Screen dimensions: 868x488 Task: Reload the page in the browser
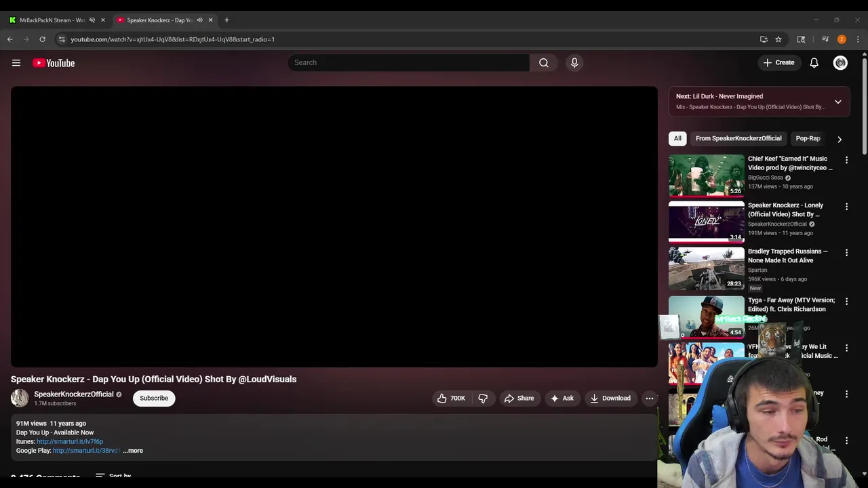[x=42, y=39]
